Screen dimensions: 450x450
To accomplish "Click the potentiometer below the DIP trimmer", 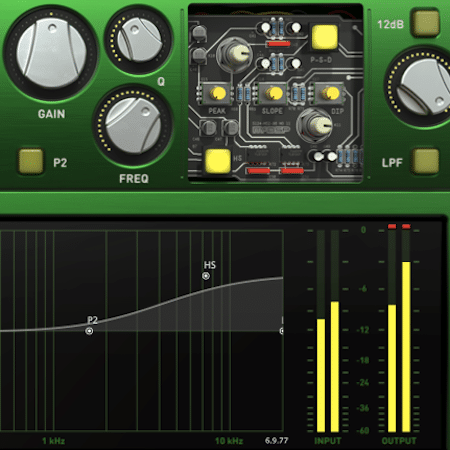I will coord(315,125).
